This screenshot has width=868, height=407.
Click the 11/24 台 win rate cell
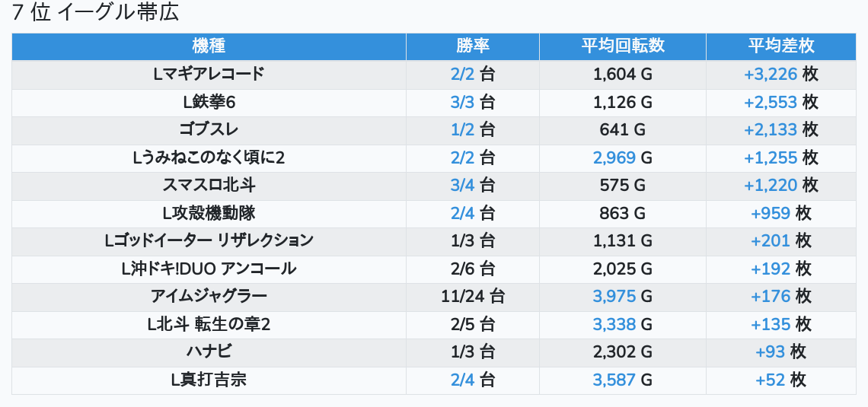tap(473, 296)
